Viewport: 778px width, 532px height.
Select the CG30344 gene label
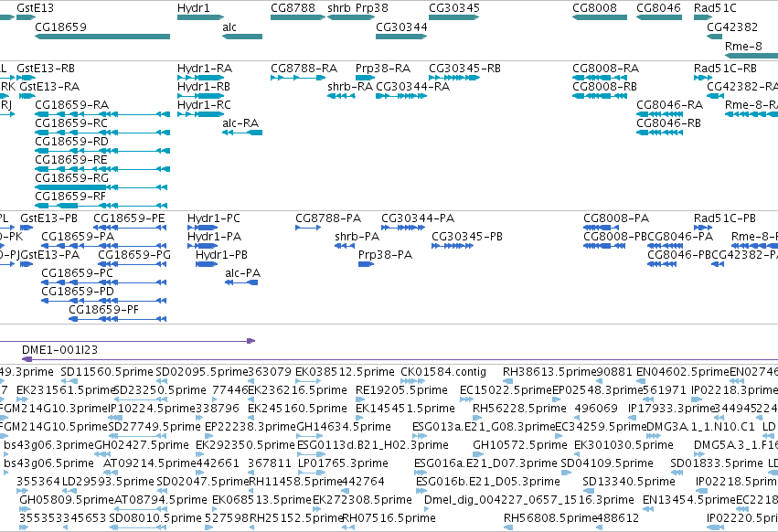pyautogui.click(x=401, y=27)
